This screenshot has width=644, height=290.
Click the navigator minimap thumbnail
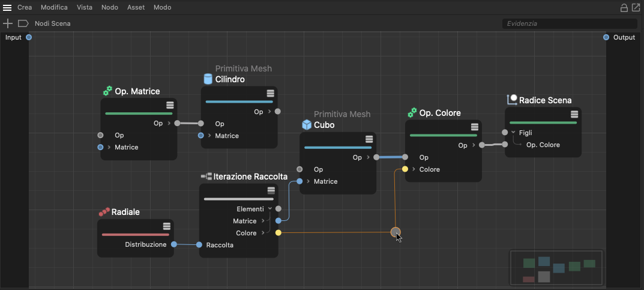(556, 268)
